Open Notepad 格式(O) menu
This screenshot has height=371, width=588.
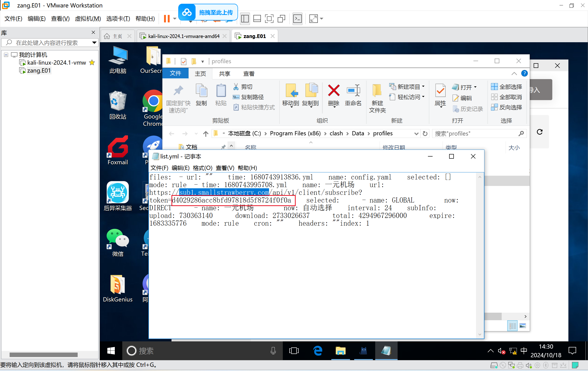[203, 168]
